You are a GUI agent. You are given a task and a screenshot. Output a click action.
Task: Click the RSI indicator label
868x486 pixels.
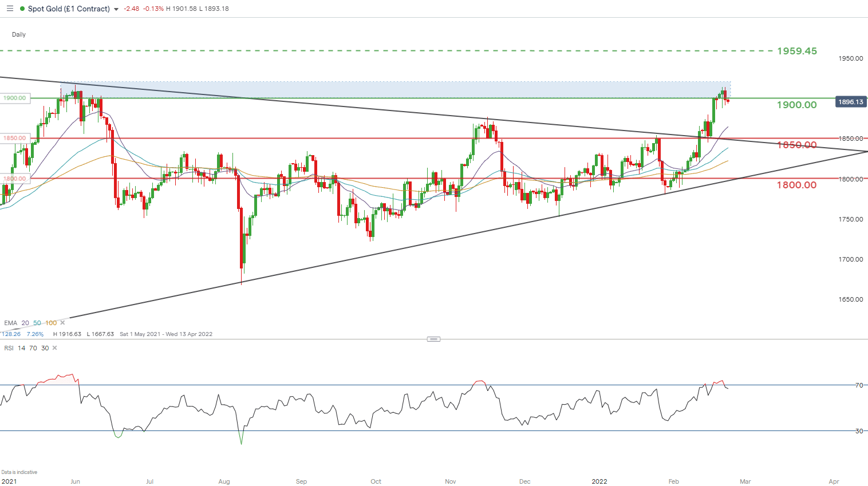[9, 348]
